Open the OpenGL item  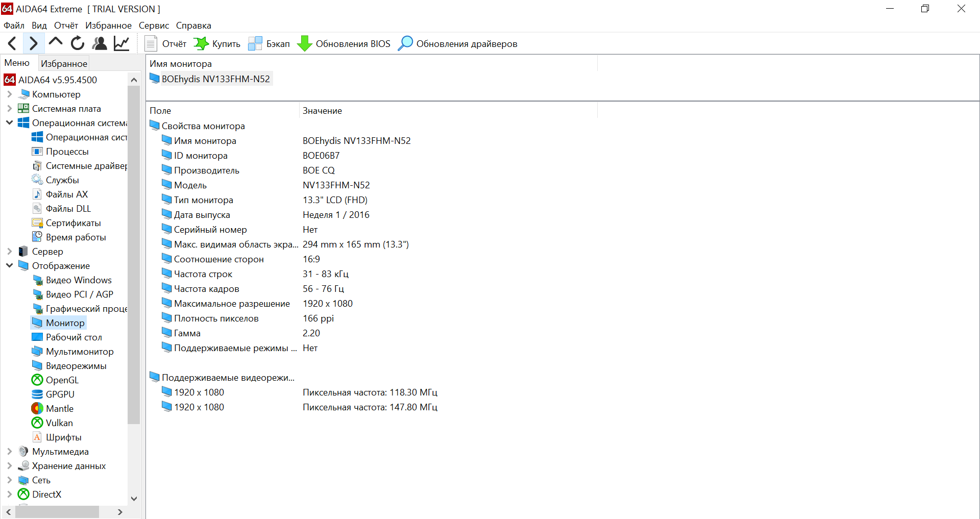click(x=55, y=380)
